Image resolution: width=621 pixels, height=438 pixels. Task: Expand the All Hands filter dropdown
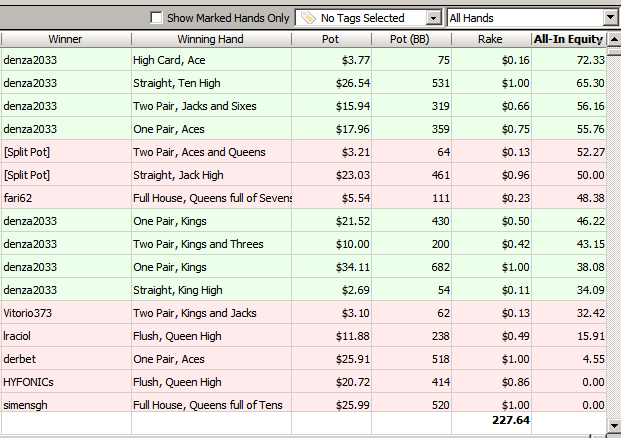click(x=610, y=18)
